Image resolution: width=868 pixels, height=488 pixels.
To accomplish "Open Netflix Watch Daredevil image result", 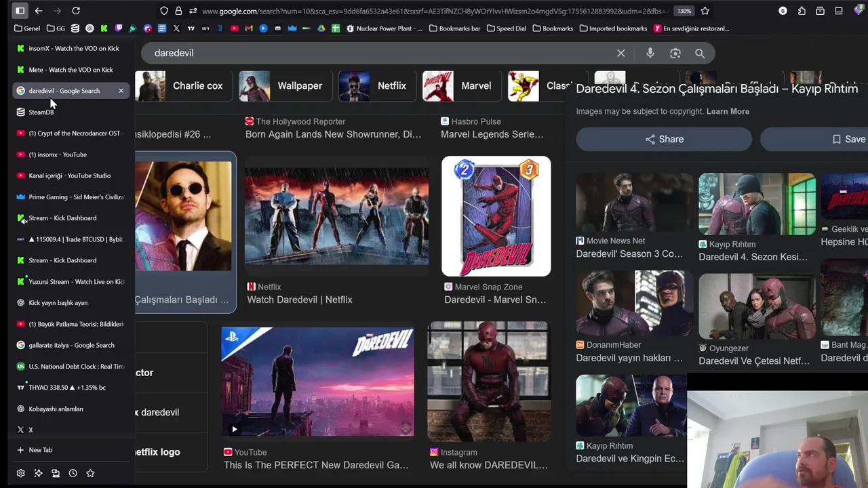I will coord(336,216).
